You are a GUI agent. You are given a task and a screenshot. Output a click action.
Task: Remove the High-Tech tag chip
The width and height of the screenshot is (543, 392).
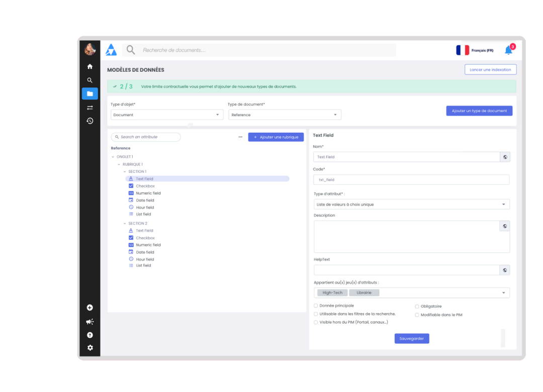click(332, 292)
